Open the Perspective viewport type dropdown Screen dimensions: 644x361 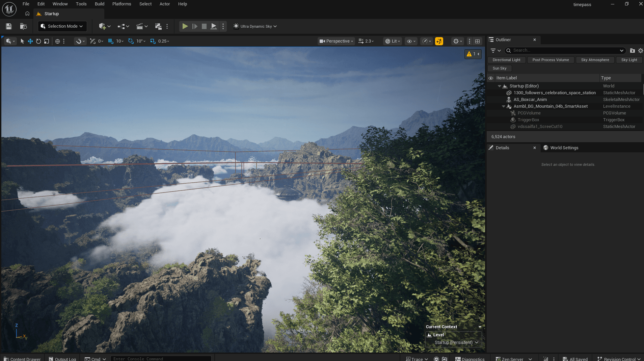click(x=336, y=41)
